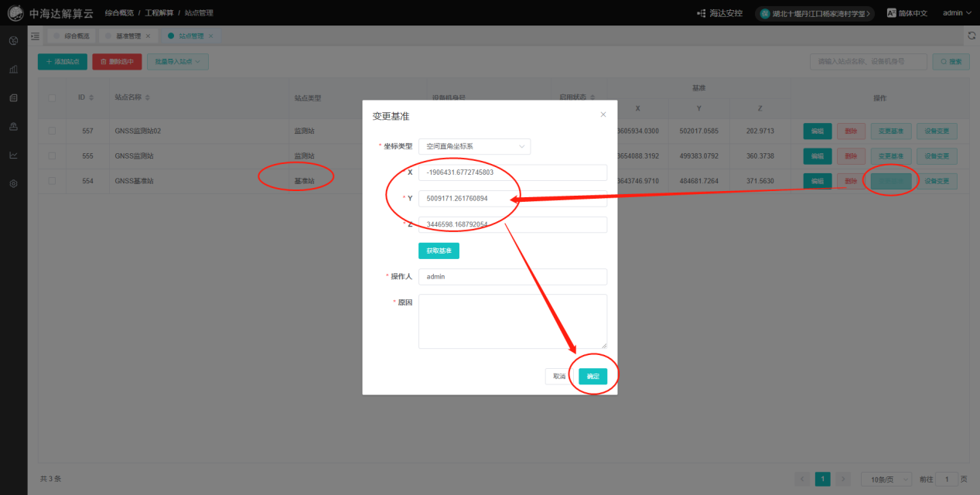The height and width of the screenshot is (495, 980).
Task: Open the 10条/页 page size selector
Action: (x=886, y=480)
